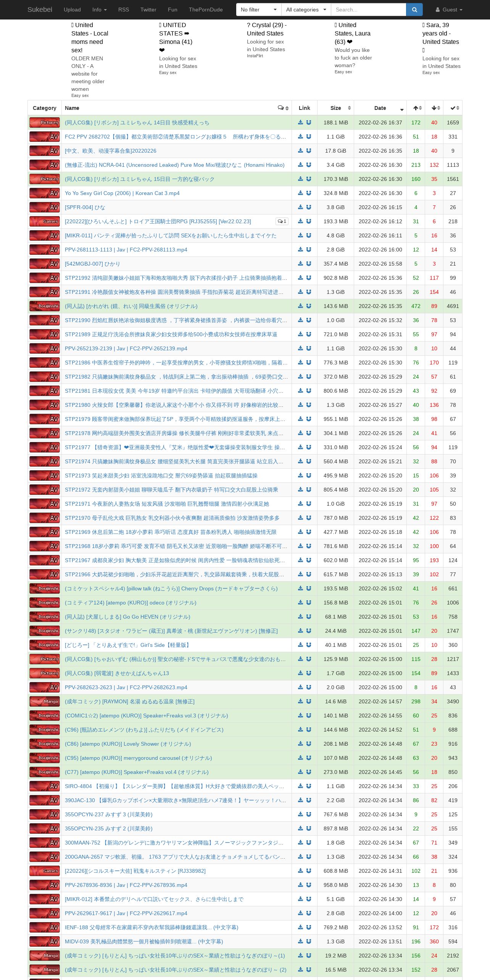Download torrent for 300MAAN-752 row

coord(300,843)
